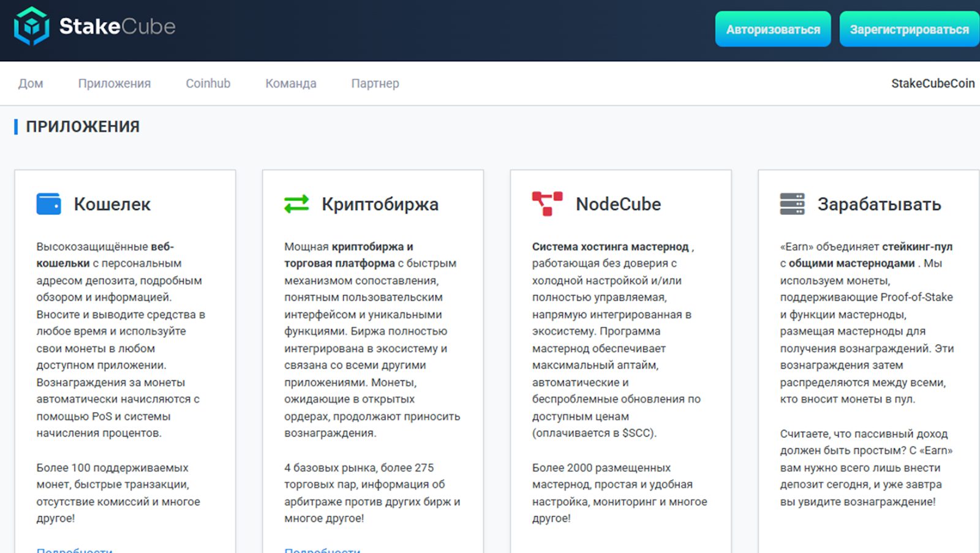The height and width of the screenshot is (553, 980).
Task: Click the bold text 'стейкинг-пул'
Action: (x=918, y=247)
